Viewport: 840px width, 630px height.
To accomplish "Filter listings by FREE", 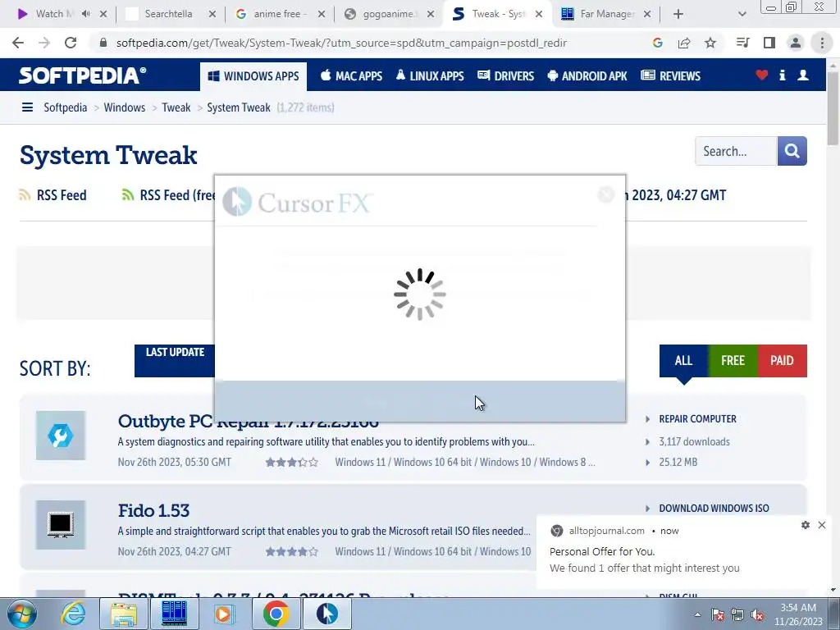I will [733, 361].
